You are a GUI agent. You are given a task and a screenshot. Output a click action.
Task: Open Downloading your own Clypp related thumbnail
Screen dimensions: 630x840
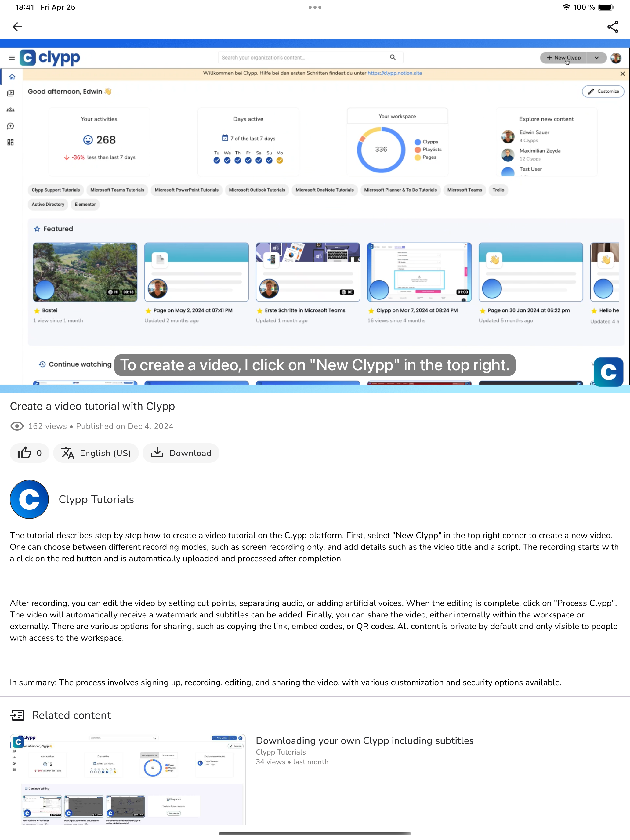point(128,779)
